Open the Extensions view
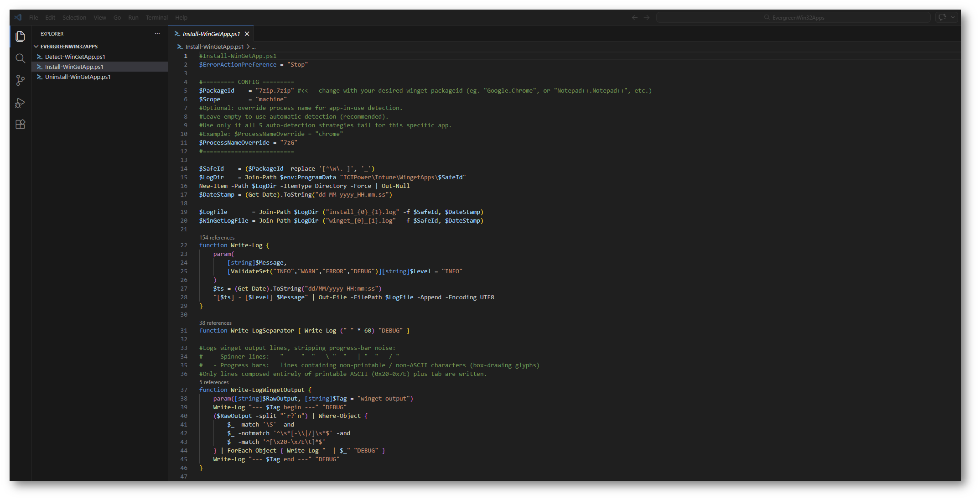The height and width of the screenshot is (500, 980). [x=20, y=125]
